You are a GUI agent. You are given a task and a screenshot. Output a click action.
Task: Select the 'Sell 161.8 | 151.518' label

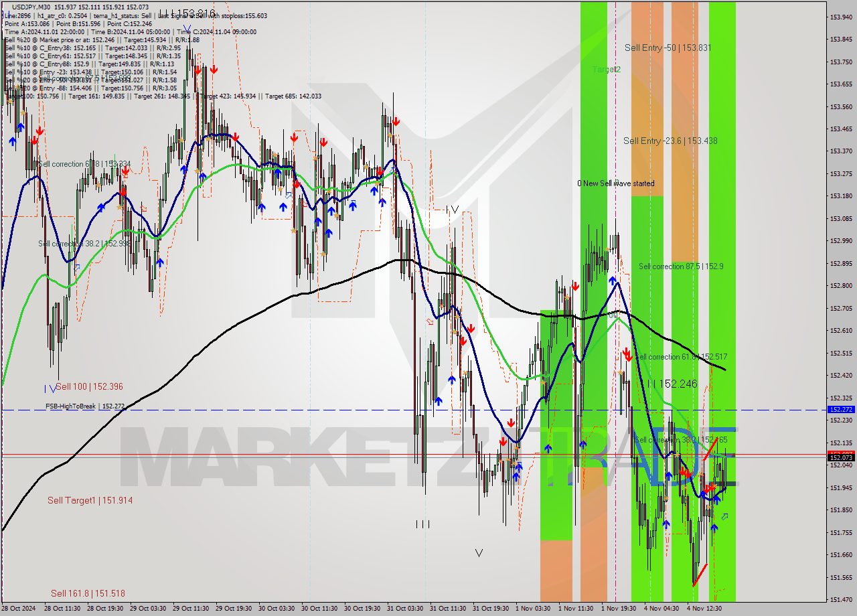(x=88, y=593)
